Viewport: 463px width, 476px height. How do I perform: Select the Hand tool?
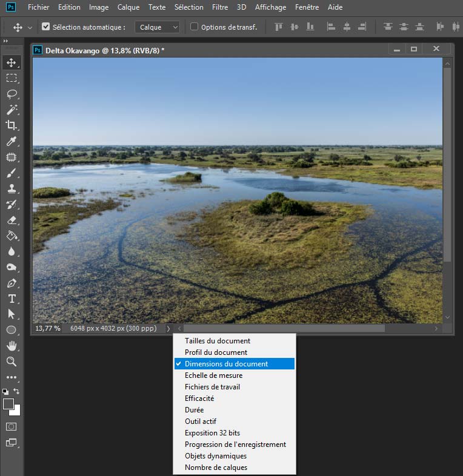(x=11, y=346)
